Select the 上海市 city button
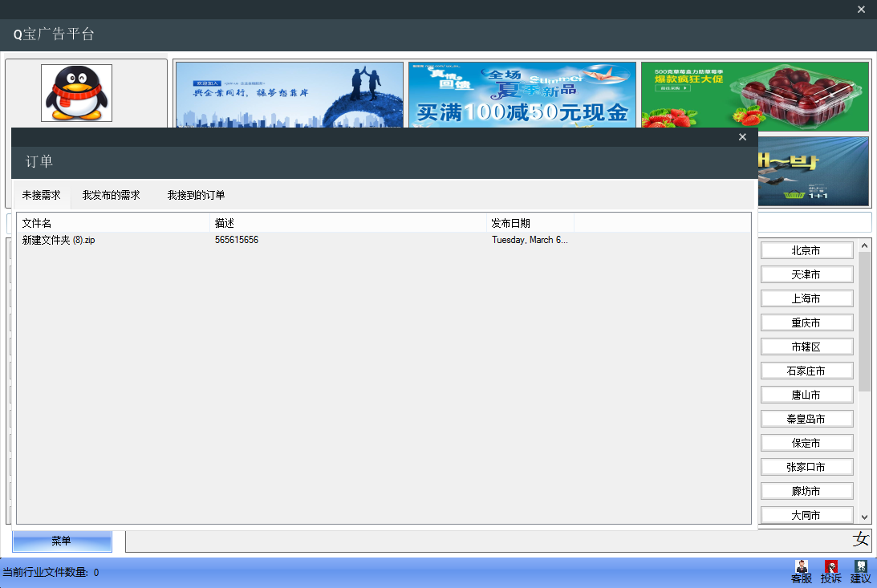 806,298
